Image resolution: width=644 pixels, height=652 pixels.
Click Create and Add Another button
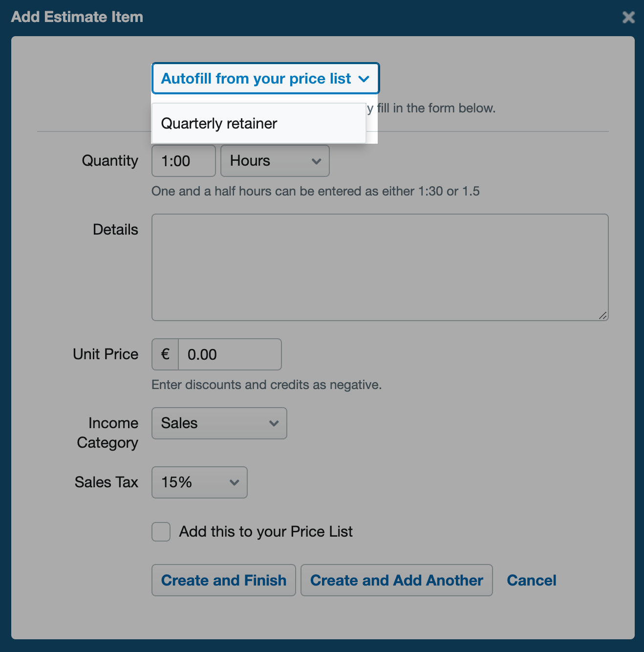pyautogui.click(x=397, y=580)
